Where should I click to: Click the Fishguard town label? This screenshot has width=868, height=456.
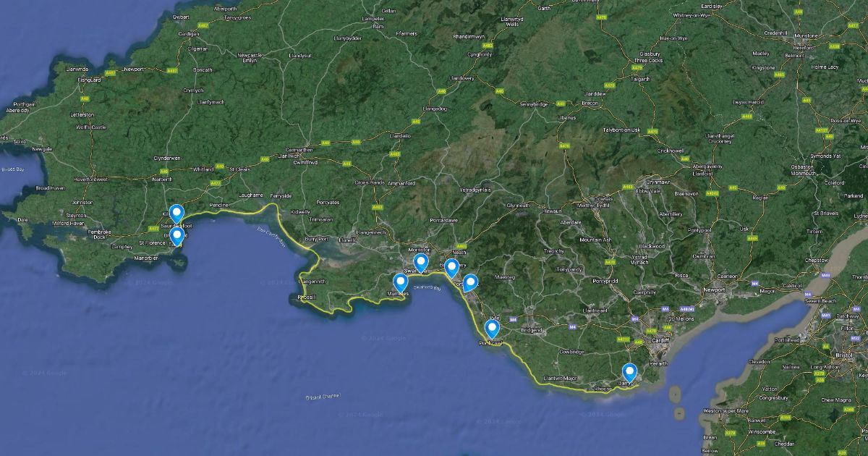point(90,80)
